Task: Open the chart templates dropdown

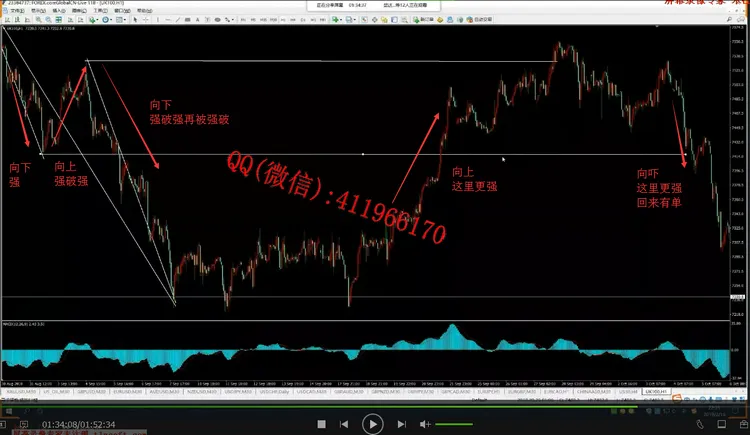Action: coord(121,20)
